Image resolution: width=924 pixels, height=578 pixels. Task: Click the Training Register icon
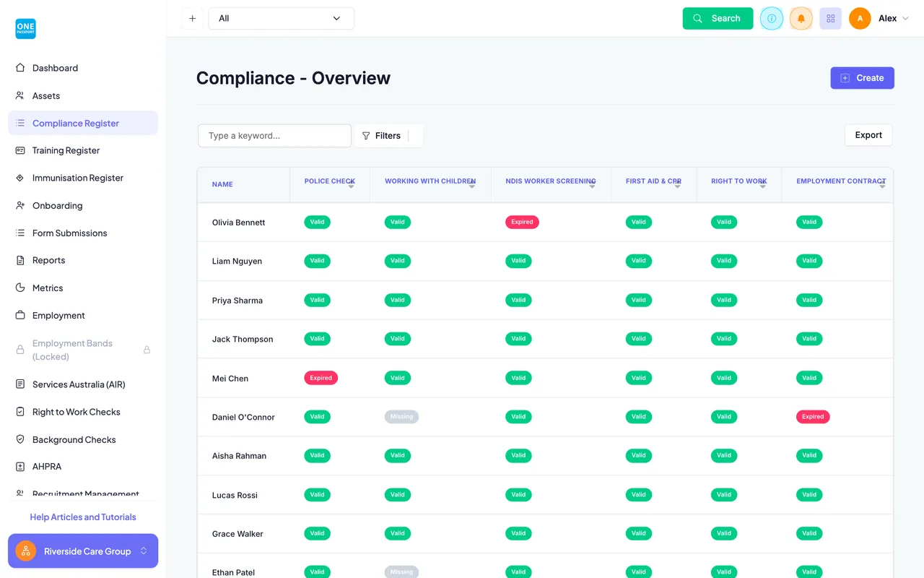click(20, 150)
